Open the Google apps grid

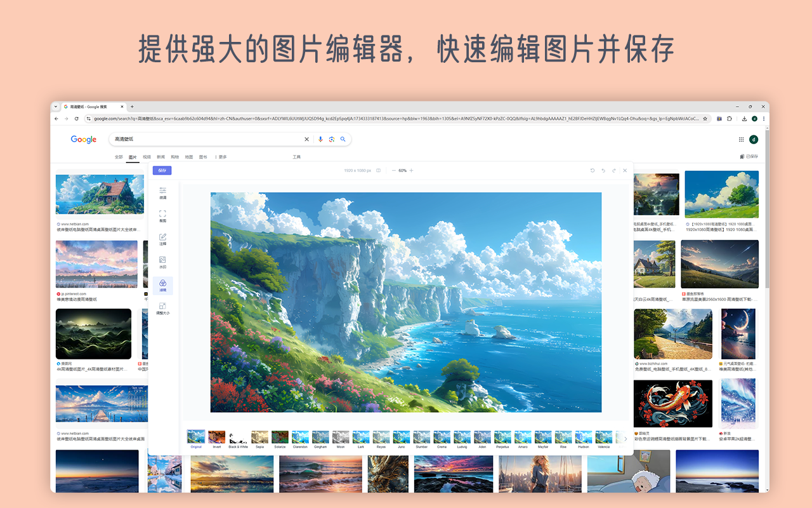(x=741, y=139)
